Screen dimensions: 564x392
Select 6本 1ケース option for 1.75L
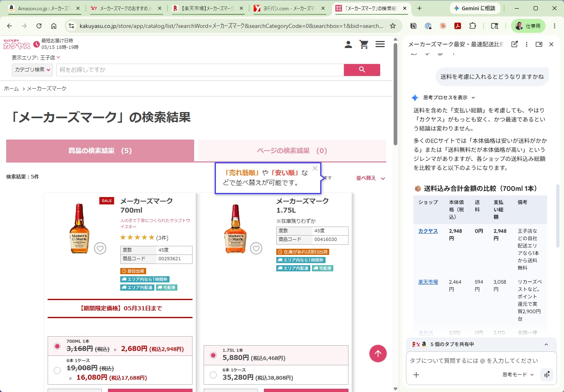point(213,374)
